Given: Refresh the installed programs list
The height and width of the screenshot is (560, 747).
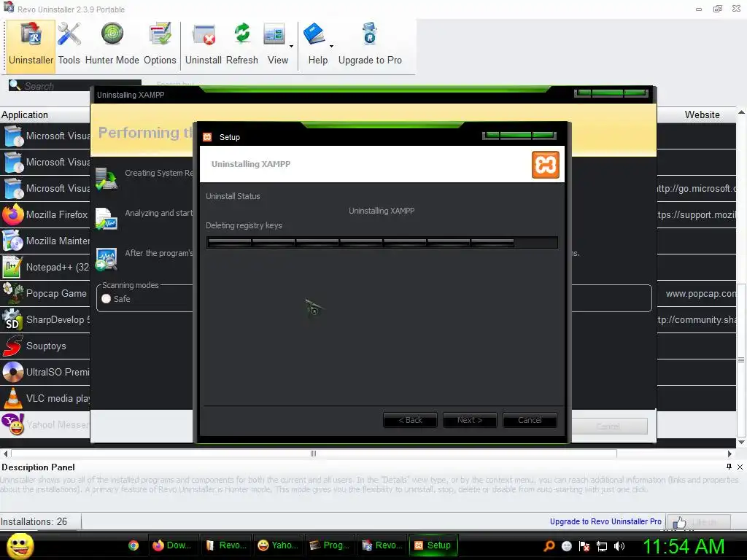Looking at the screenshot, I should pyautogui.click(x=242, y=34).
